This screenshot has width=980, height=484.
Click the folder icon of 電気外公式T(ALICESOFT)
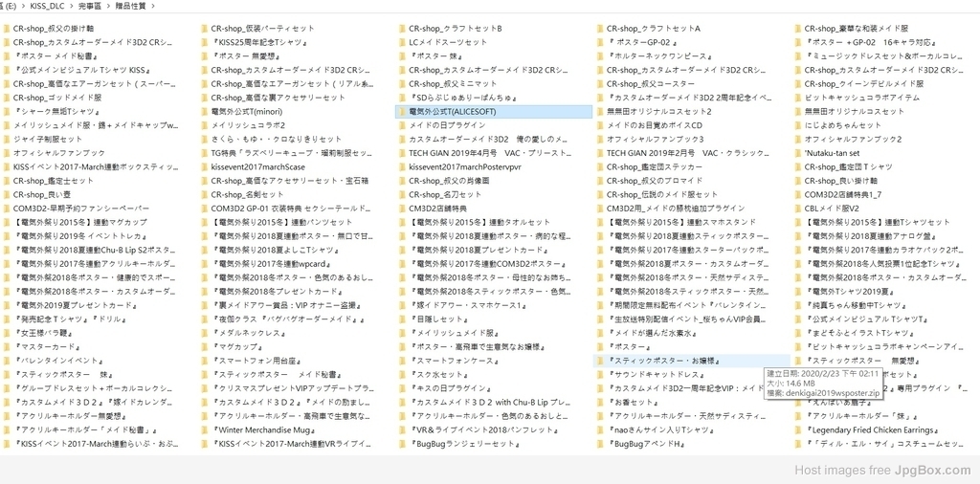pos(402,111)
